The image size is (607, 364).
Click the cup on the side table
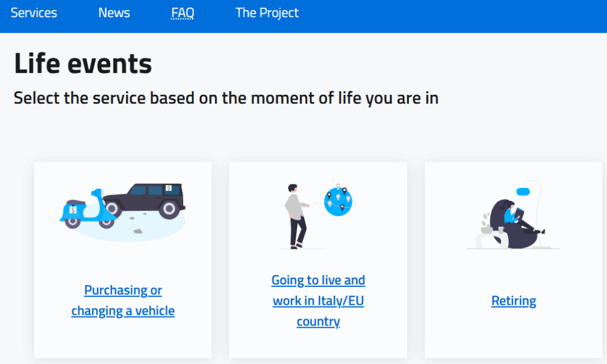tap(501, 229)
